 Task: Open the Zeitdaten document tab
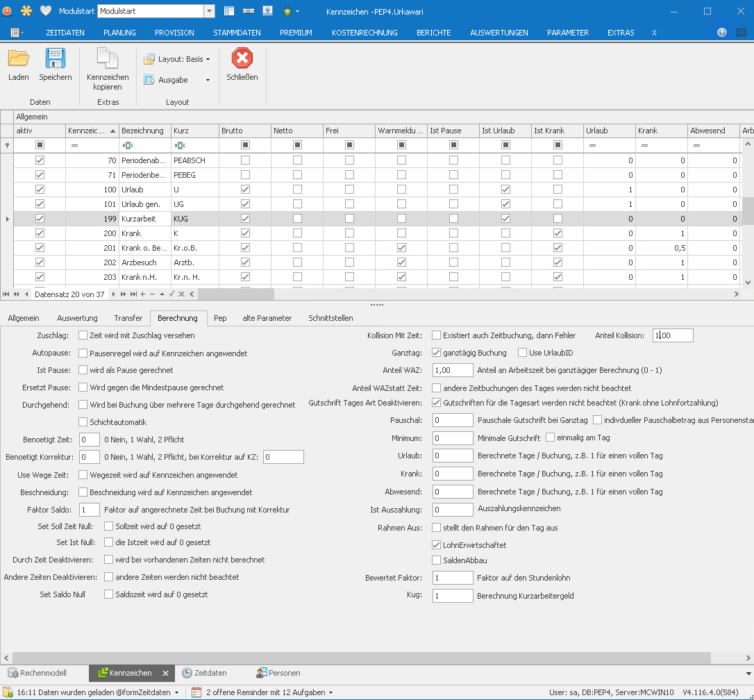point(204,673)
